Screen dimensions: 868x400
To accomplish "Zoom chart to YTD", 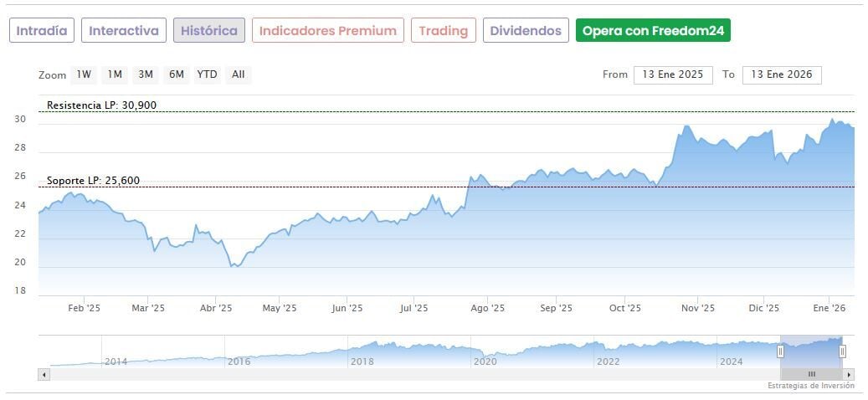I will 207,74.
